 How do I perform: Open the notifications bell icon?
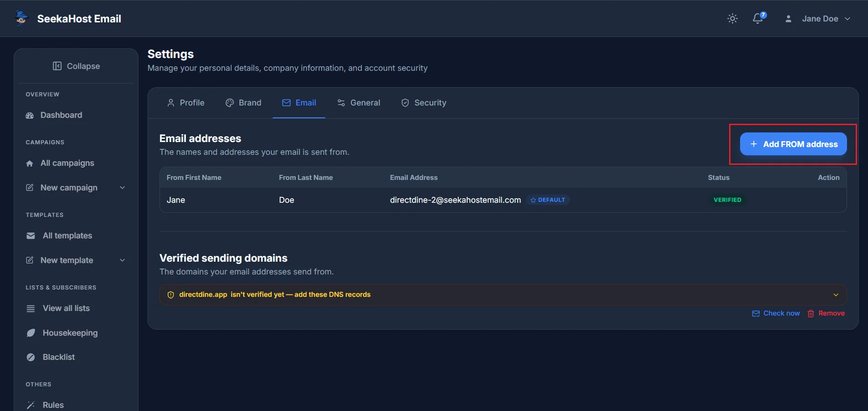[x=757, y=19]
